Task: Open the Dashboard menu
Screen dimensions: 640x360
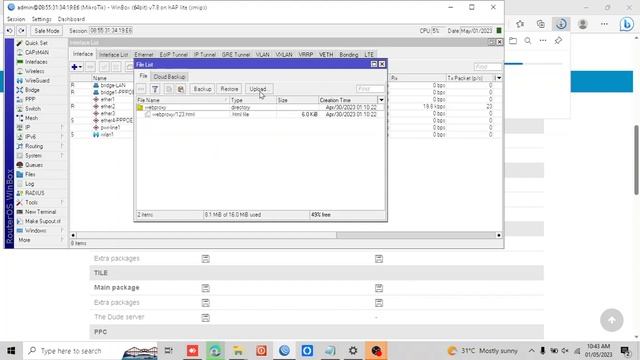Action: (x=71, y=19)
